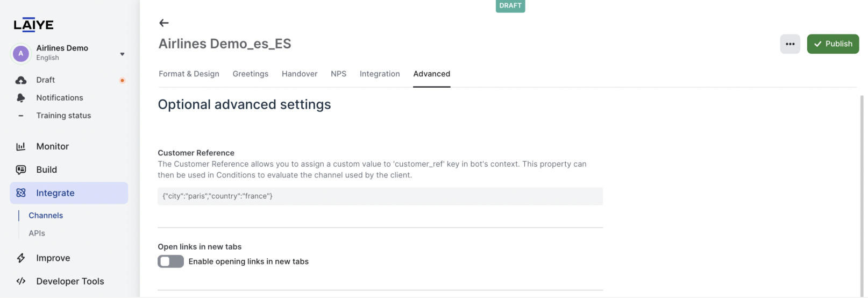Open Draft in the sidebar

[46, 80]
